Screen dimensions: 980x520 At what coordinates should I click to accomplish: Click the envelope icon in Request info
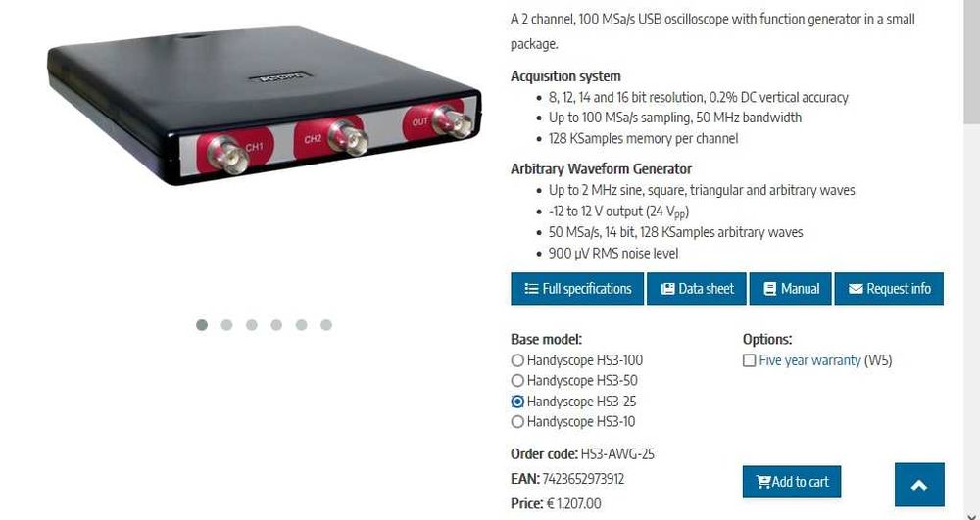tap(856, 289)
